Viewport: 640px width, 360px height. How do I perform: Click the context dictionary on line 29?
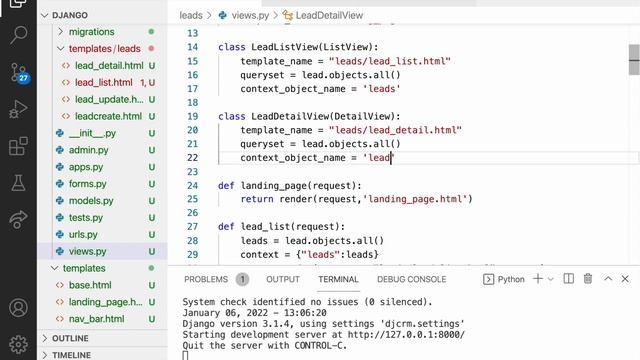pyautogui.click(x=338, y=255)
